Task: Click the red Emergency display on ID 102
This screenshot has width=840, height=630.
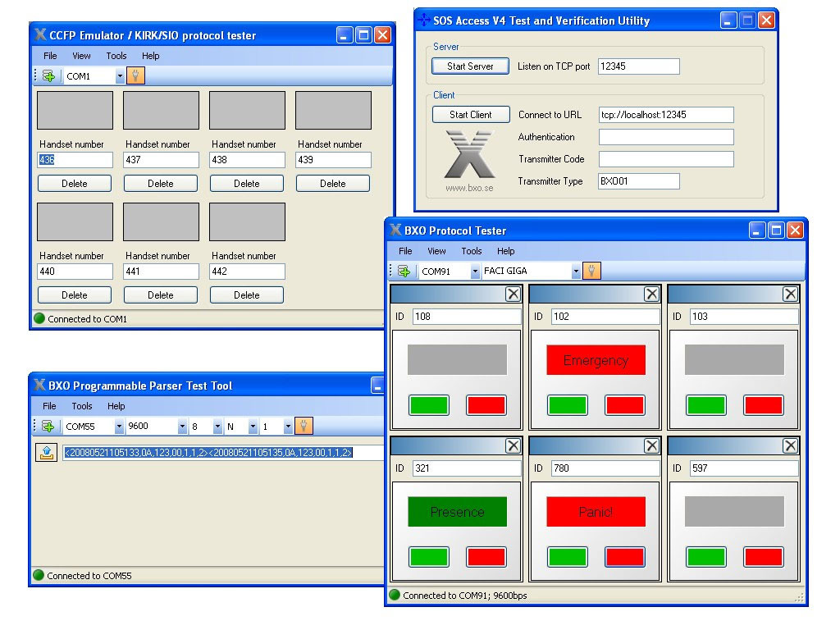Action: click(596, 360)
